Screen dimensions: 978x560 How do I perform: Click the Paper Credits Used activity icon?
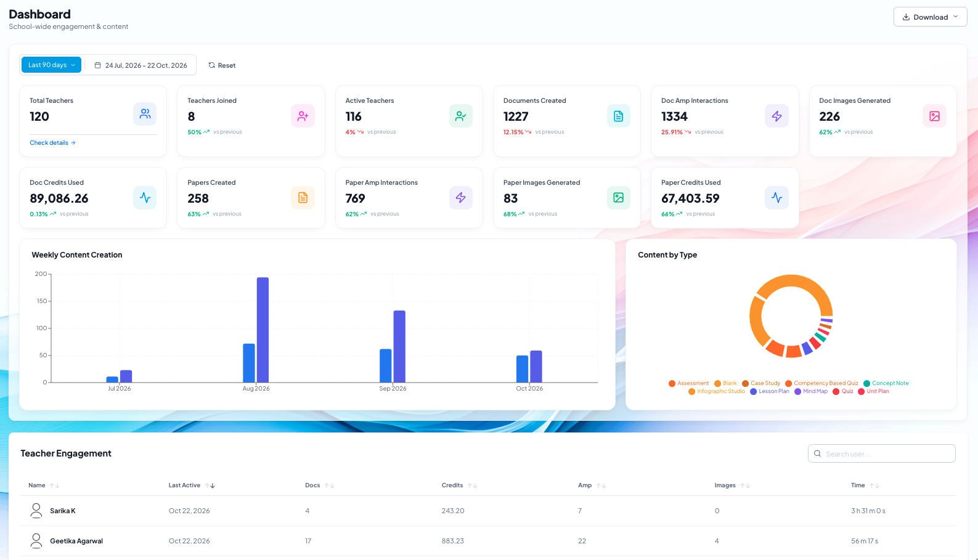click(776, 198)
